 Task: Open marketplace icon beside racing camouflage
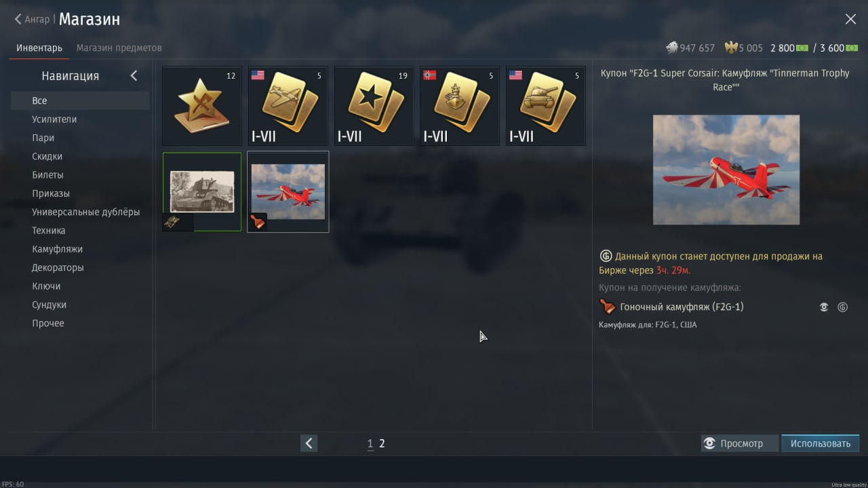842,307
